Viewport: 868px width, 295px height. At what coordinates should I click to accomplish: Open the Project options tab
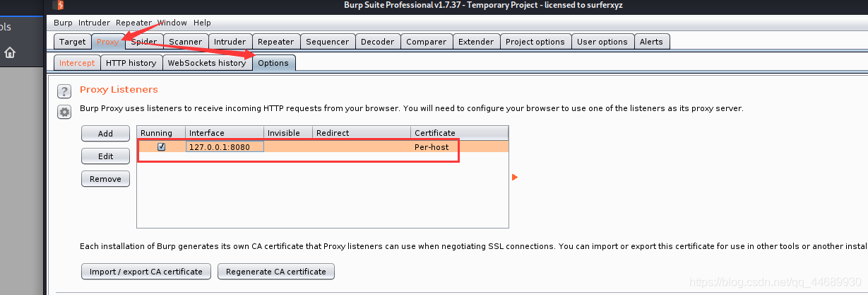click(x=535, y=42)
